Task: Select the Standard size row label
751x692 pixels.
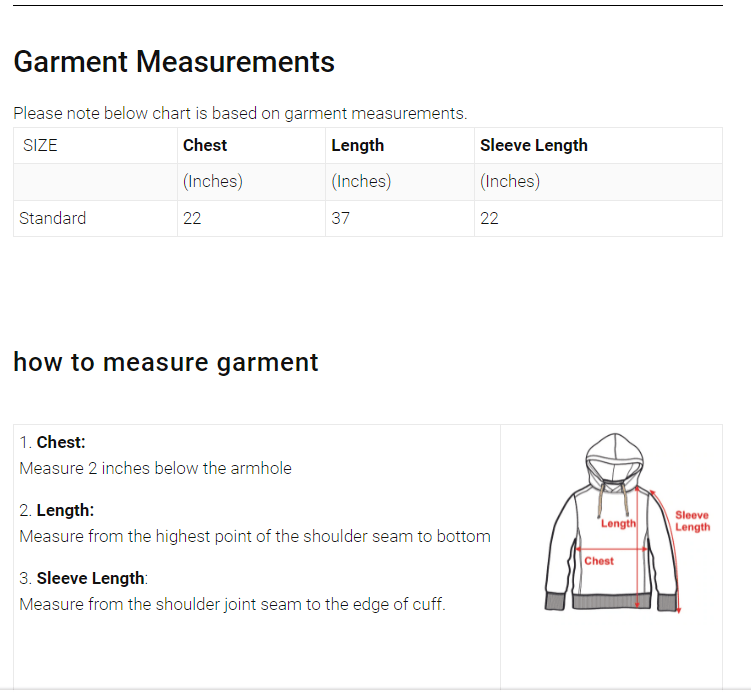Action: (x=53, y=218)
